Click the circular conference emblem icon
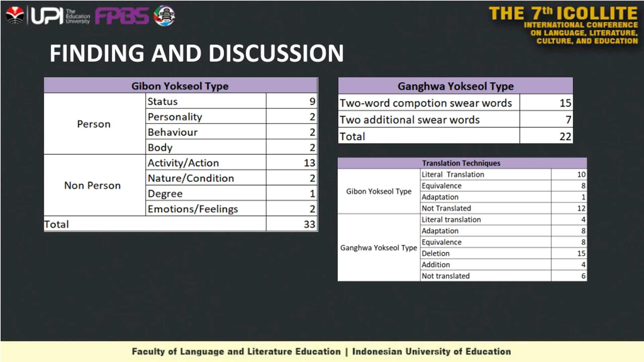The image size is (644, 362). pyautogui.click(x=164, y=16)
